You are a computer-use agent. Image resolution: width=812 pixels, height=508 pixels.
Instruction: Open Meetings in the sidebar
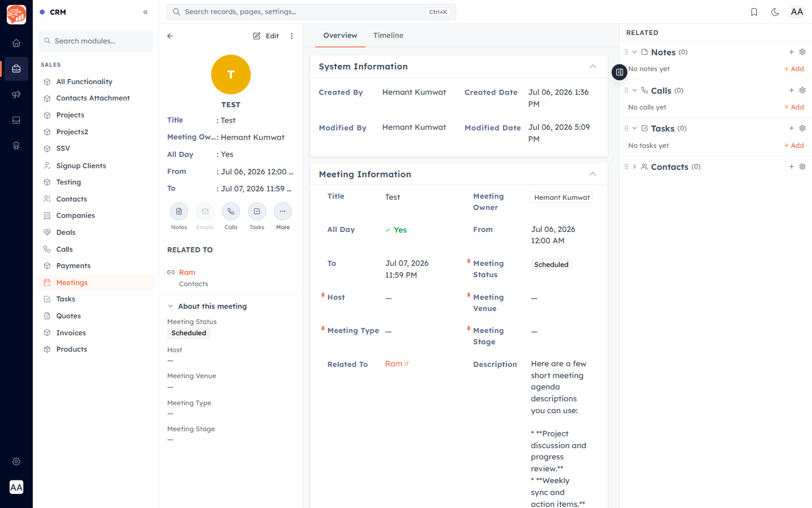[96, 283]
